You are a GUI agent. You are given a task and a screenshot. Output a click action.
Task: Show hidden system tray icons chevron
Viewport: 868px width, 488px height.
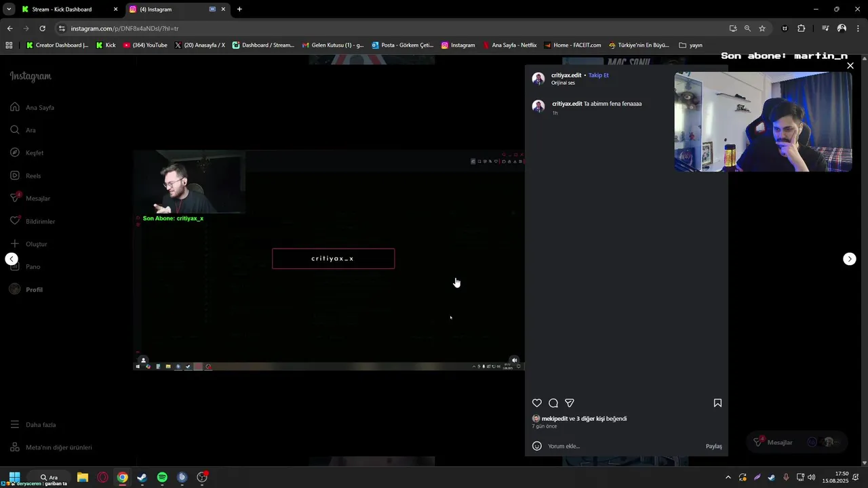pos(728,477)
